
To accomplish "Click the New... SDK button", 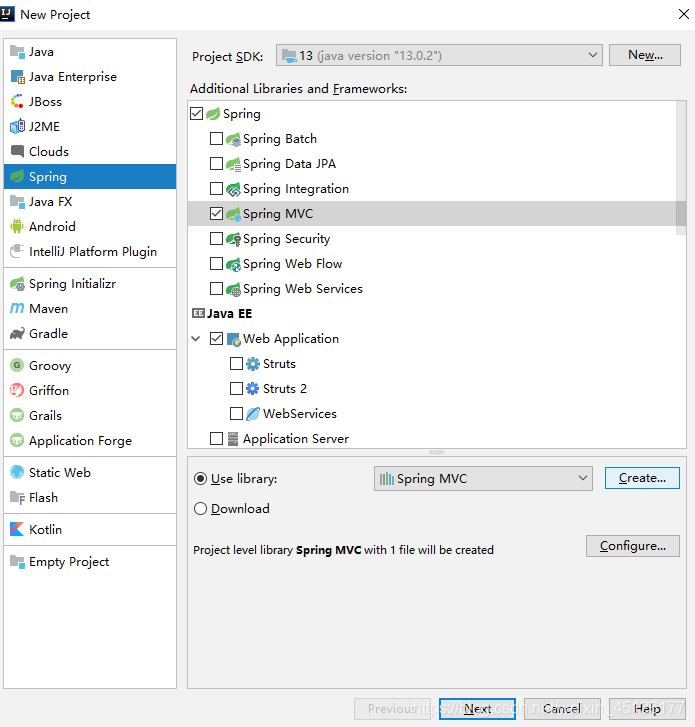I will point(645,55).
